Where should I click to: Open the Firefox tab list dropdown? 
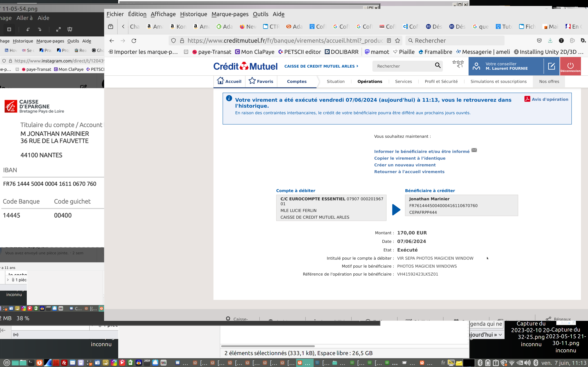(x=111, y=26)
